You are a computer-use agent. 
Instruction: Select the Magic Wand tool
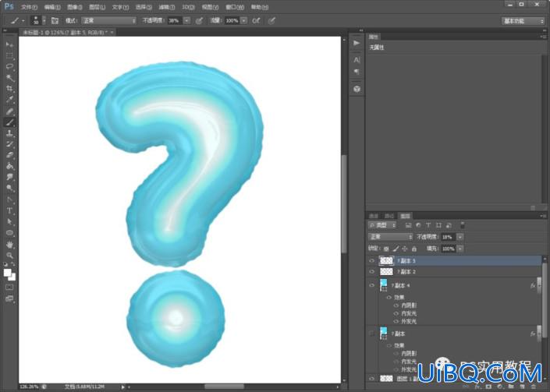tap(9, 78)
